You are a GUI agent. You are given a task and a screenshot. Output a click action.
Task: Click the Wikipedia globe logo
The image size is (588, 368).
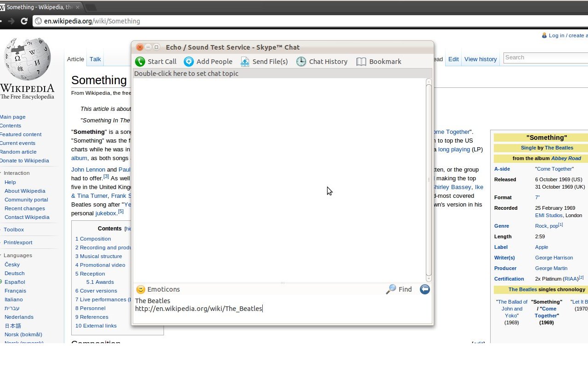point(28,58)
